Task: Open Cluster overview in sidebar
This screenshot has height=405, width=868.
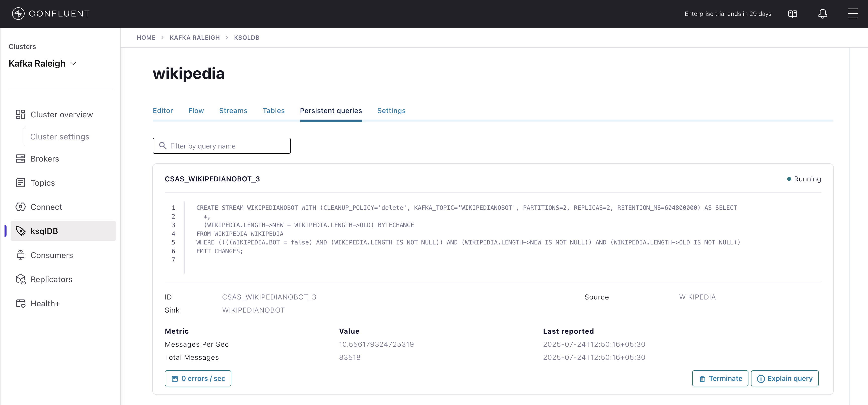Action: click(x=61, y=115)
